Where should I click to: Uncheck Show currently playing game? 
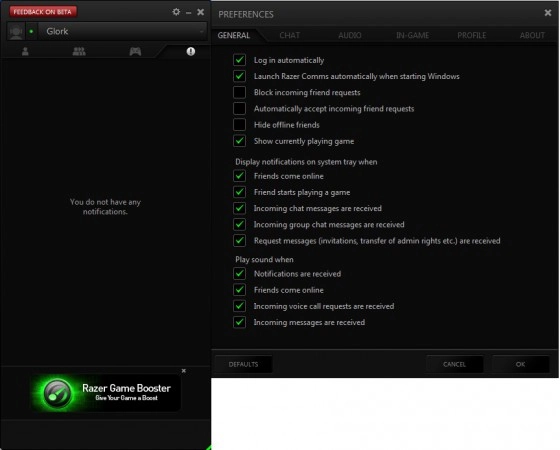[x=240, y=141]
